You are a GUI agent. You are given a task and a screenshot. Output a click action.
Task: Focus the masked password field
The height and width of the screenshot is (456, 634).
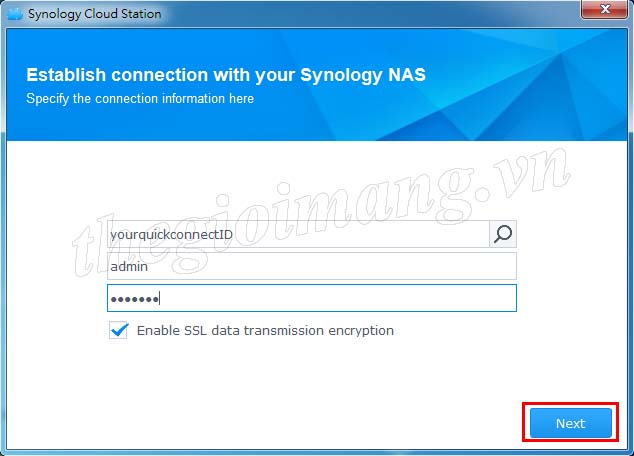(x=312, y=298)
